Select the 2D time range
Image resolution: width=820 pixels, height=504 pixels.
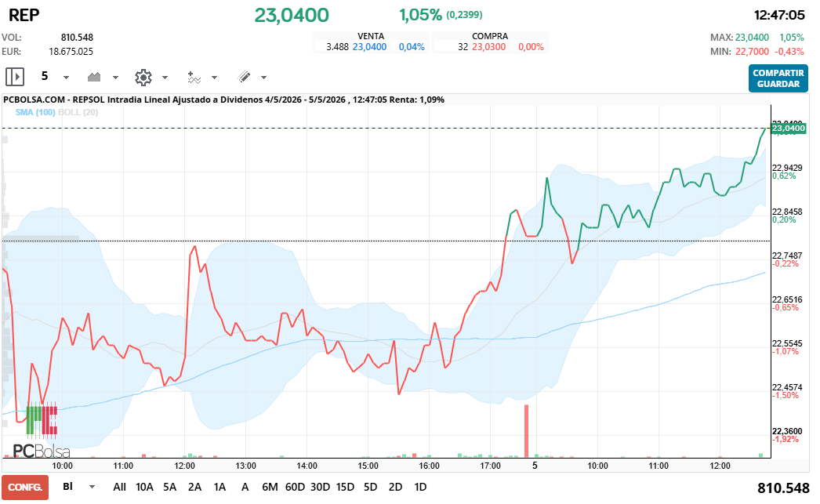pos(395,487)
